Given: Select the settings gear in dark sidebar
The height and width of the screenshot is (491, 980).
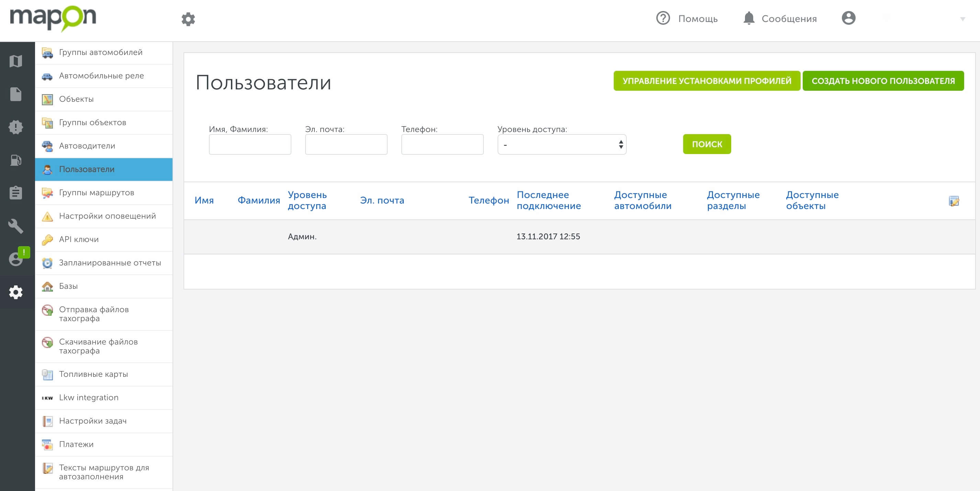Looking at the screenshot, I should (x=15, y=292).
